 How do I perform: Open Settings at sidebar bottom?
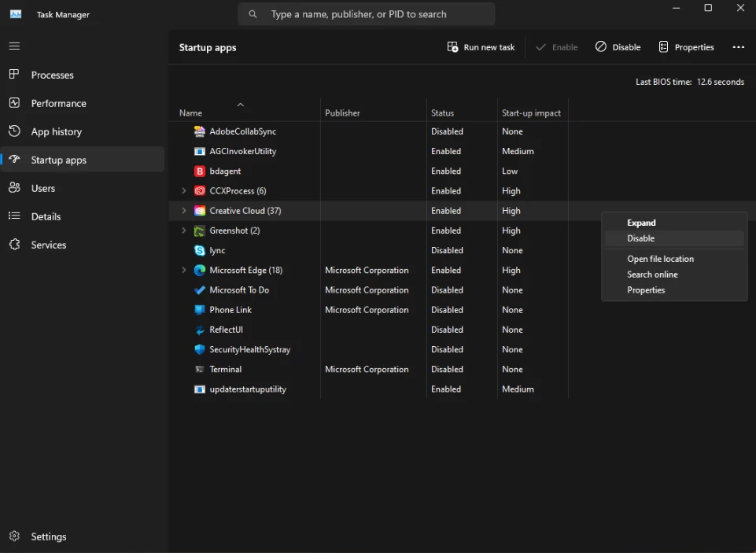(x=83, y=536)
